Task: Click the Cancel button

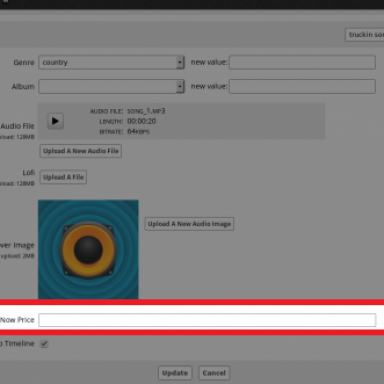Action: pyautogui.click(x=214, y=373)
